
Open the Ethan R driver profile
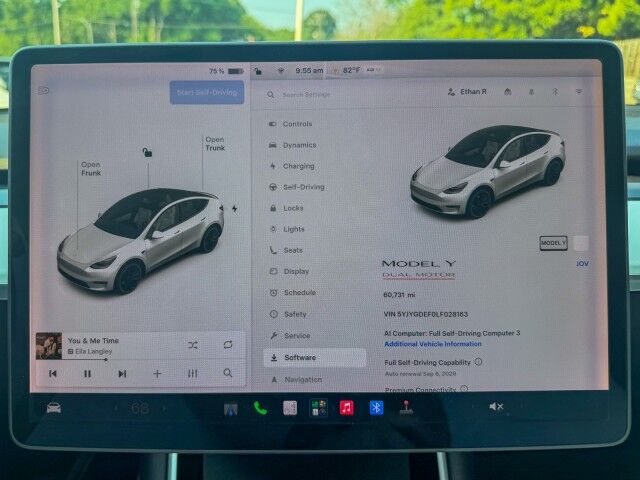(x=467, y=92)
